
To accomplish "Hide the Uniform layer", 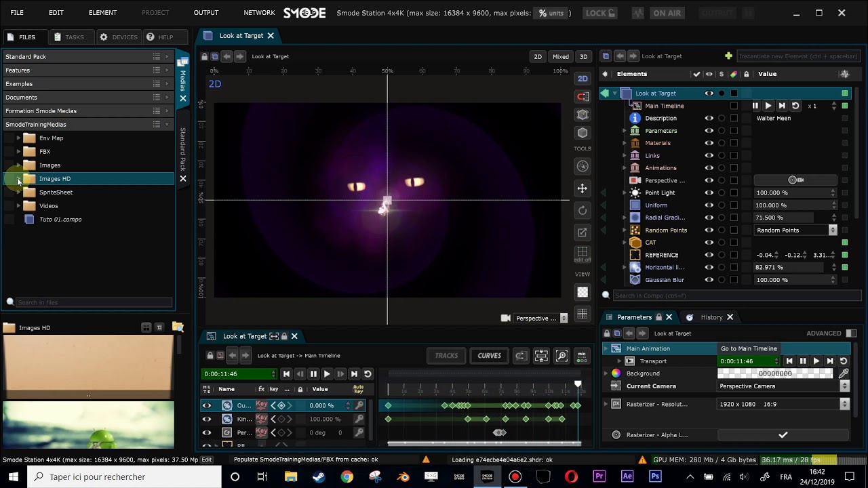I will pos(709,205).
